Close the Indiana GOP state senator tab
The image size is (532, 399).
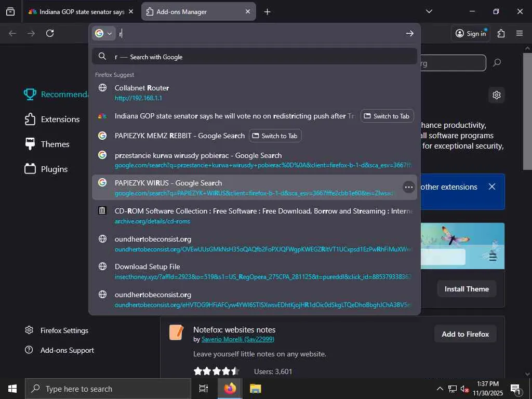131,11
